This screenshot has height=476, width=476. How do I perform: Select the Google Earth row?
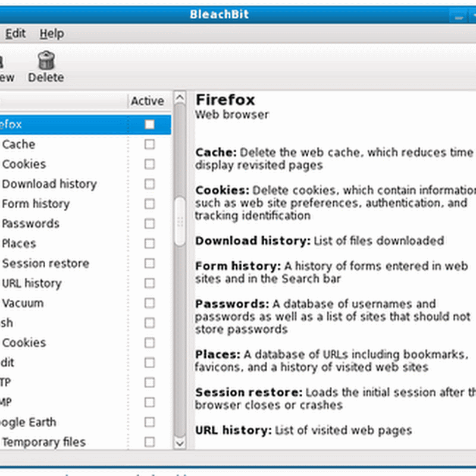86,422
